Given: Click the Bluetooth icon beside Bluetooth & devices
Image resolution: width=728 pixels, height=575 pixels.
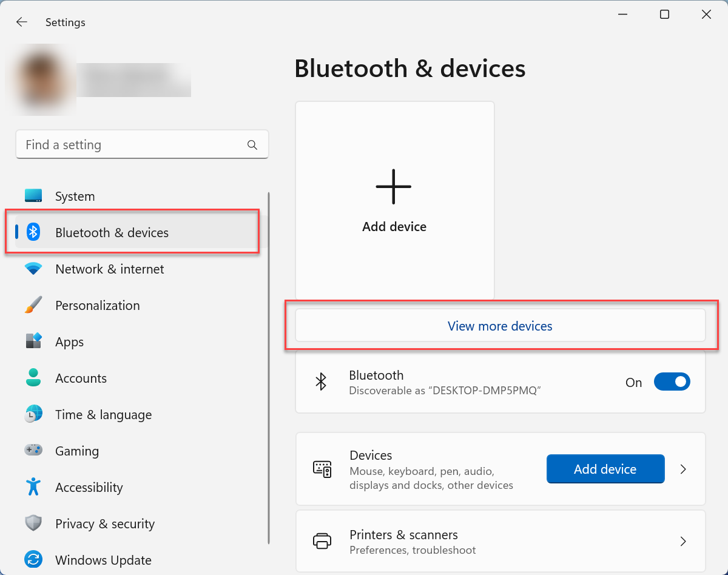Looking at the screenshot, I should 33,232.
